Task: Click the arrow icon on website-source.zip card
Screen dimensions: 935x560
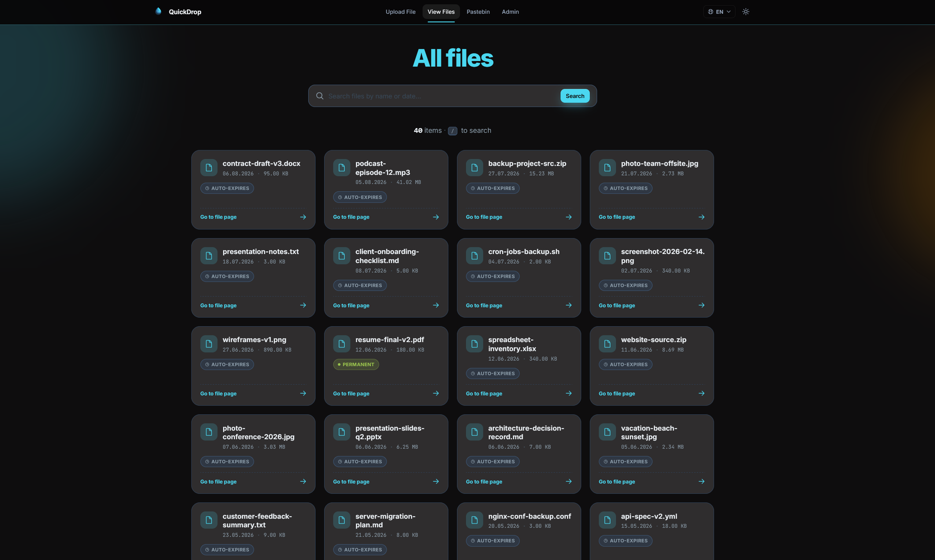Action: tap(702, 393)
